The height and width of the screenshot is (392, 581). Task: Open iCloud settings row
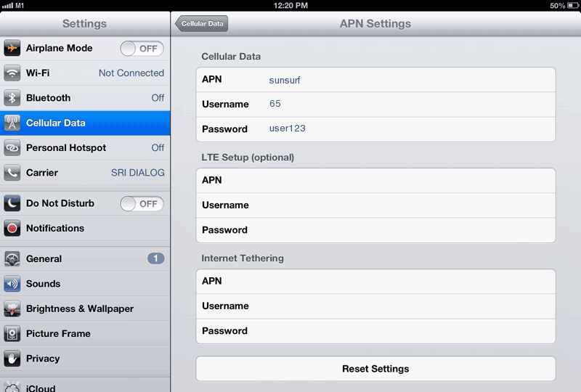click(85, 385)
